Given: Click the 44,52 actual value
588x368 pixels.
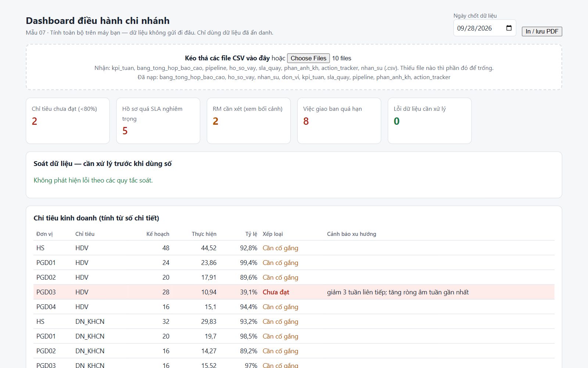Looking at the screenshot, I should [209, 248].
